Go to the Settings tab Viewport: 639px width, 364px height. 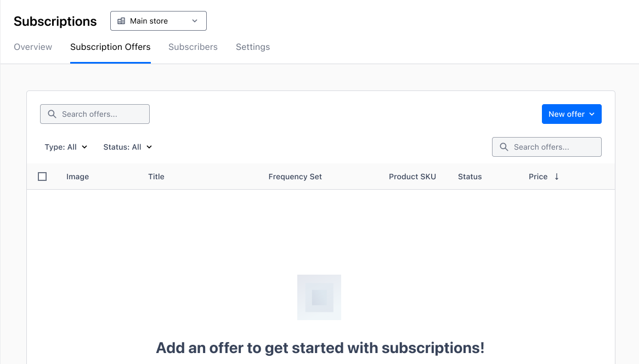253,47
